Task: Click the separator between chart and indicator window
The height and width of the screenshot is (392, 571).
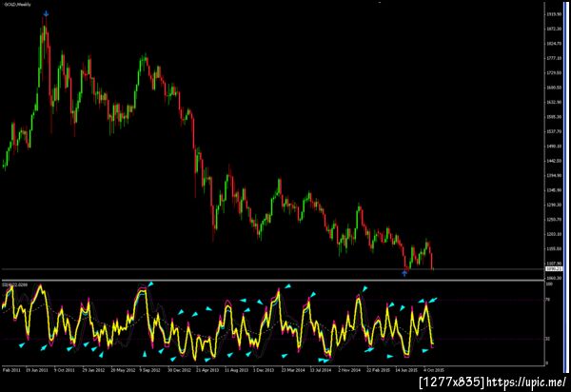Action: point(272,280)
